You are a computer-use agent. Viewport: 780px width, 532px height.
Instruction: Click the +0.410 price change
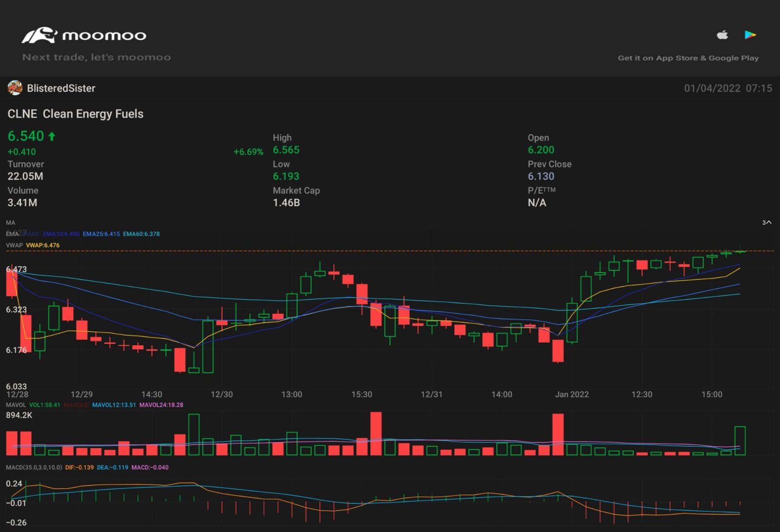tap(21, 152)
